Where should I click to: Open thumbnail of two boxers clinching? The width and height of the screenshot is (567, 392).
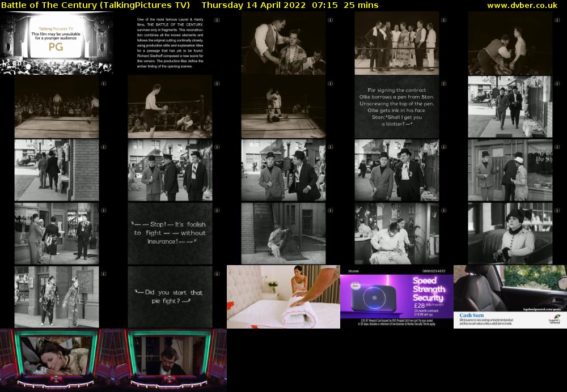(x=510, y=43)
